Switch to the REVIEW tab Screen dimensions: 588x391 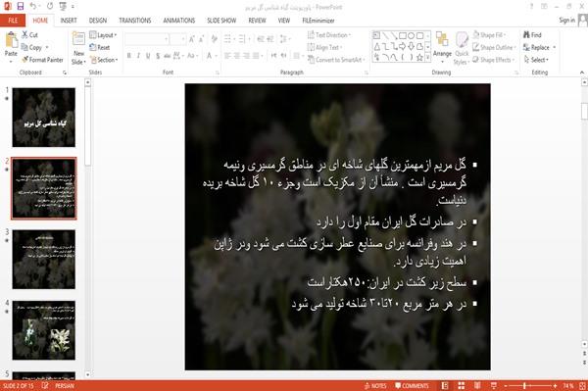pos(257,21)
